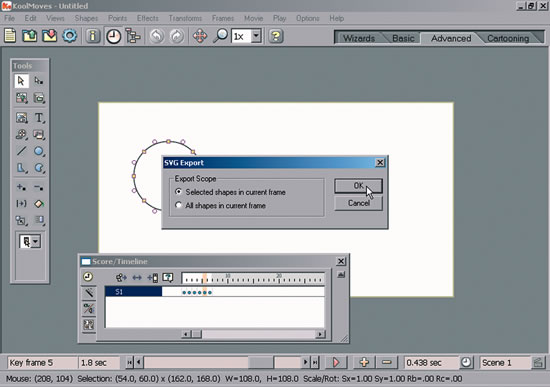Screen dimensions: 550x387
Task: Click the magic wand icon in timeline sidebar
Action: click(89, 293)
